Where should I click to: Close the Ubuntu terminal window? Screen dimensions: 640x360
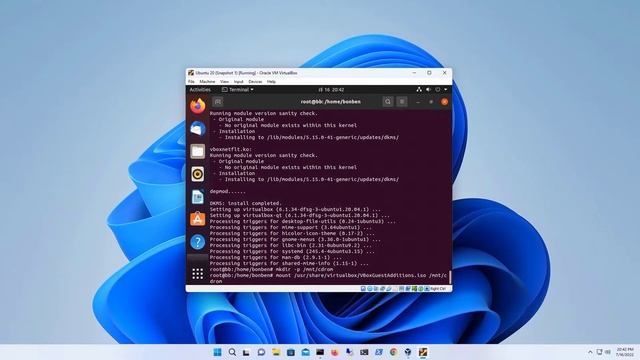click(444, 102)
